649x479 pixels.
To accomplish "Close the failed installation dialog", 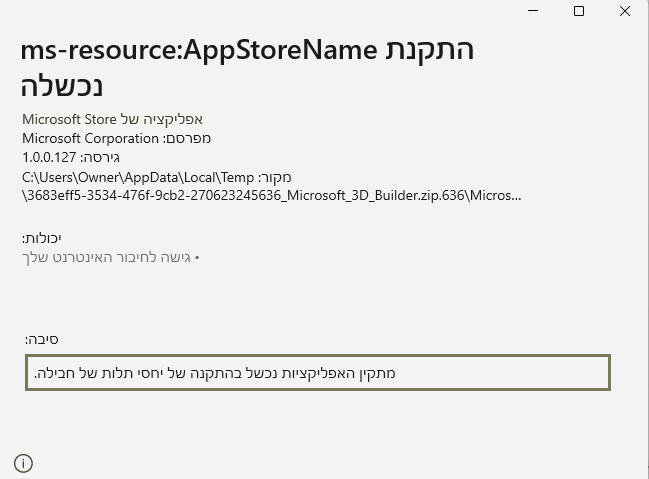I will point(625,11).
